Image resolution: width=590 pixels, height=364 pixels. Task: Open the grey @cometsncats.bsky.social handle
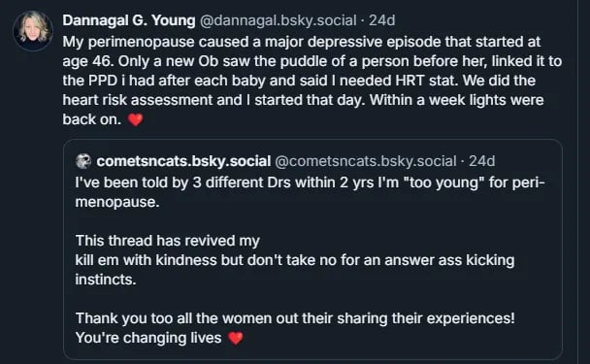[366, 161]
